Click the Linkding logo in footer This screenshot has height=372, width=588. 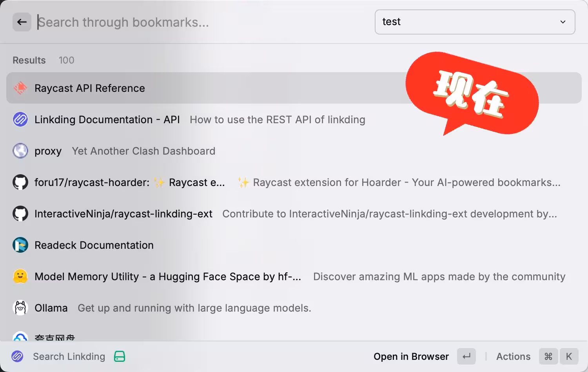(x=17, y=356)
